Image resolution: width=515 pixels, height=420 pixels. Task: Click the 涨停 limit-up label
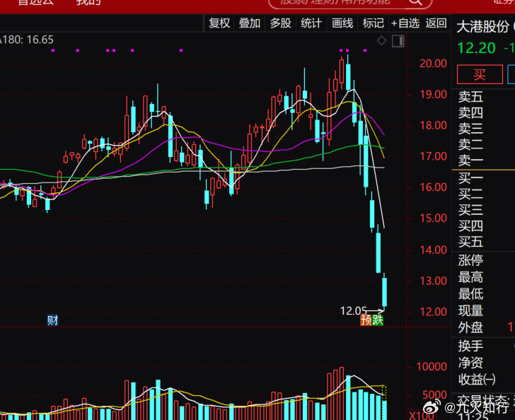coord(470,260)
